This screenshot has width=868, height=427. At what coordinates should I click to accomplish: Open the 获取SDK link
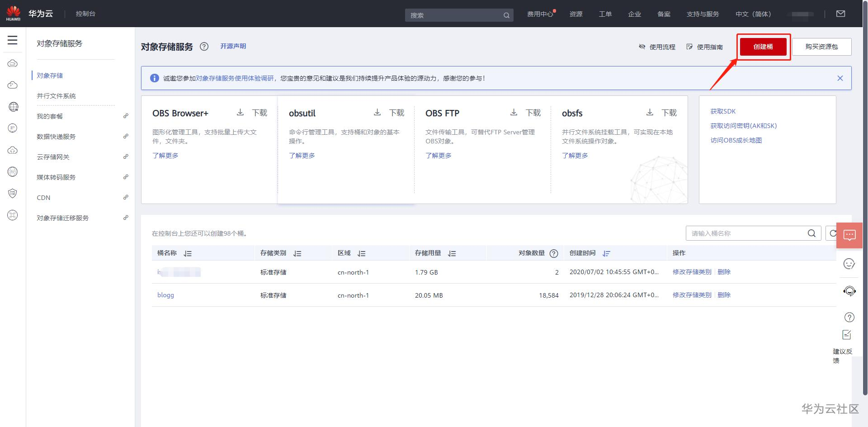coord(723,111)
